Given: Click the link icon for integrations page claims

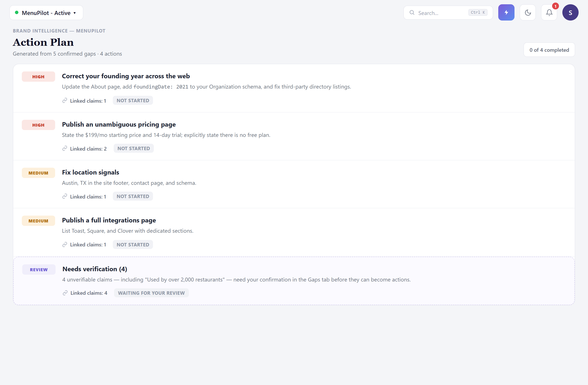Looking at the screenshot, I should tap(65, 244).
